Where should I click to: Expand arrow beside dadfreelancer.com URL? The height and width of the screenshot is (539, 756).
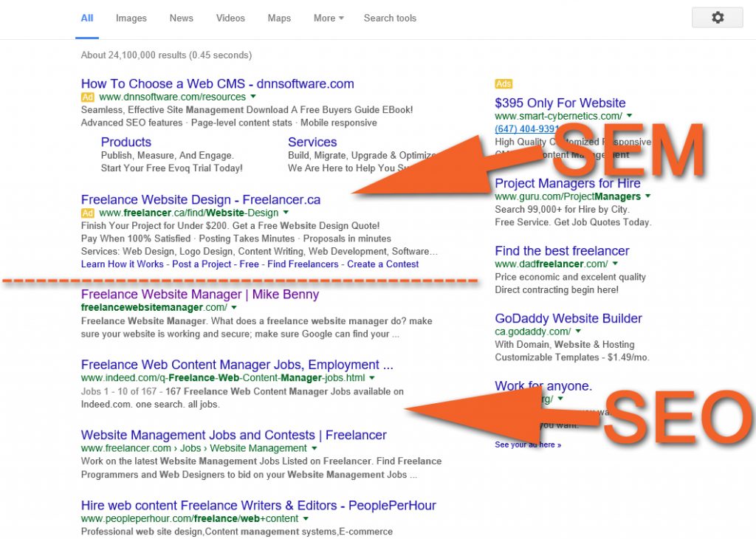615,264
